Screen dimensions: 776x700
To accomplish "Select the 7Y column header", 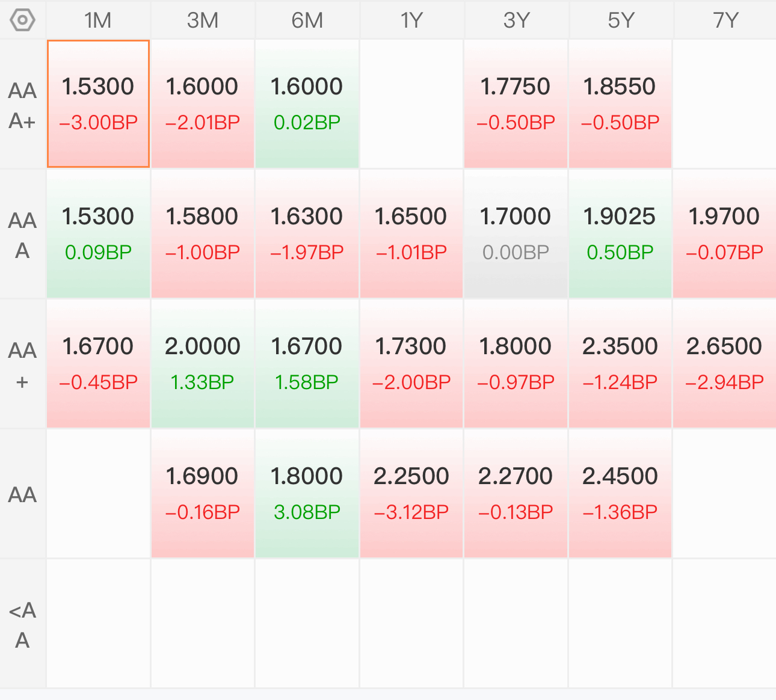I will [725, 20].
